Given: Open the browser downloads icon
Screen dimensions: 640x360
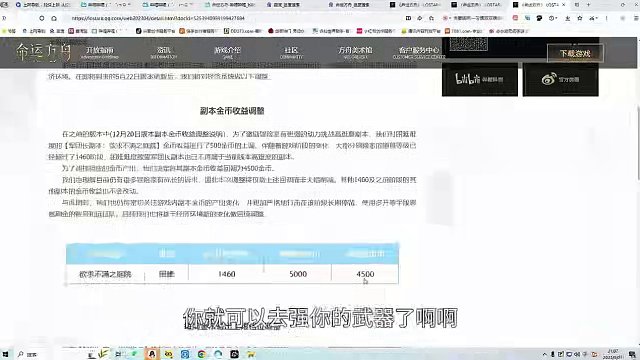Looking at the screenshot, I should click(x=568, y=18).
